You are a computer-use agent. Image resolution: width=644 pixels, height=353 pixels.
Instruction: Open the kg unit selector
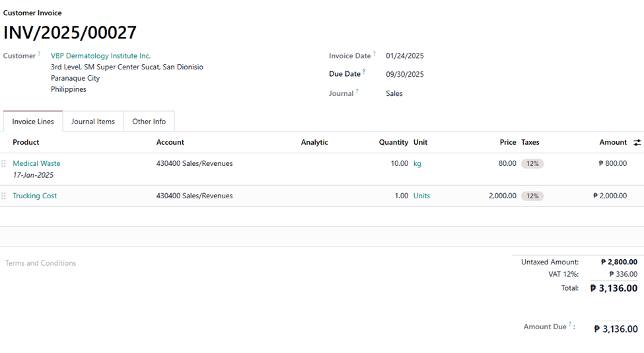click(417, 163)
